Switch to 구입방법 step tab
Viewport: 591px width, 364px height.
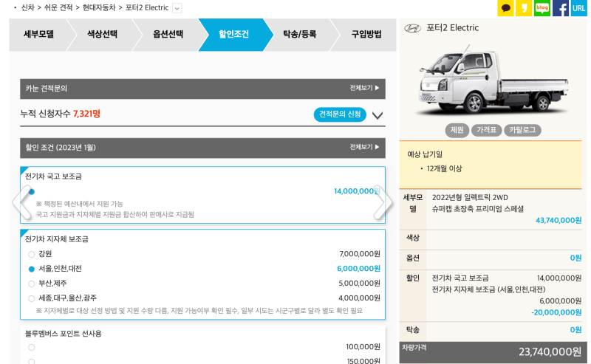(x=366, y=34)
